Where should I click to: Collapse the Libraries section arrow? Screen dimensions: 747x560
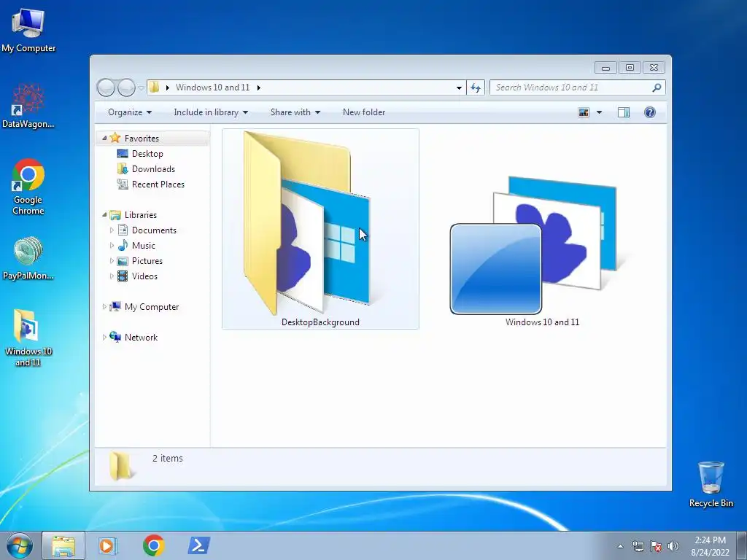click(104, 215)
